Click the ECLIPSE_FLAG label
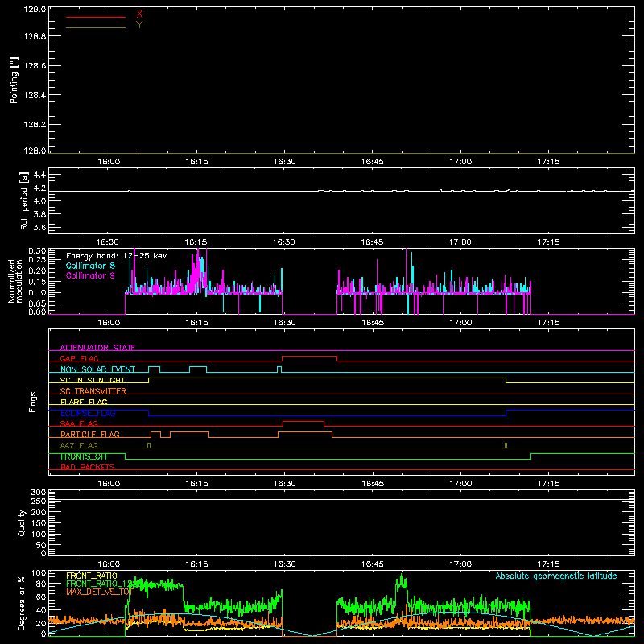This screenshot has height=644, width=644. [x=88, y=413]
